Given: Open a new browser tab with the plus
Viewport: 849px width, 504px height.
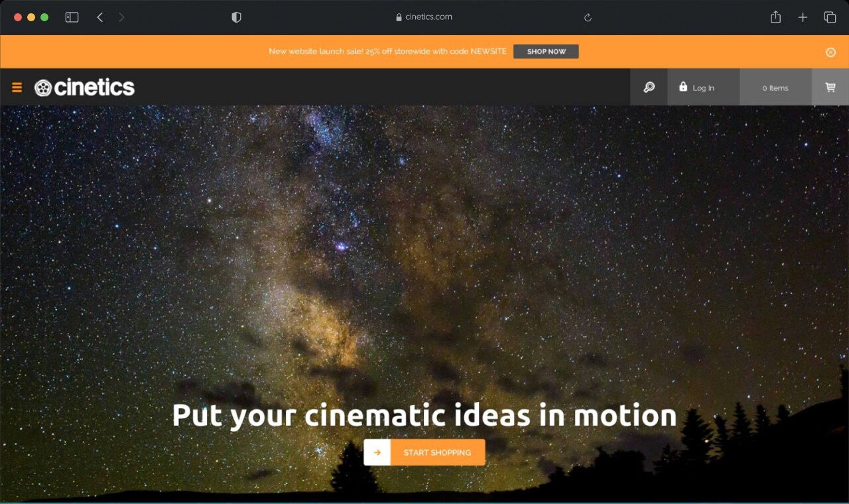Looking at the screenshot, I should tap(803, 17).
